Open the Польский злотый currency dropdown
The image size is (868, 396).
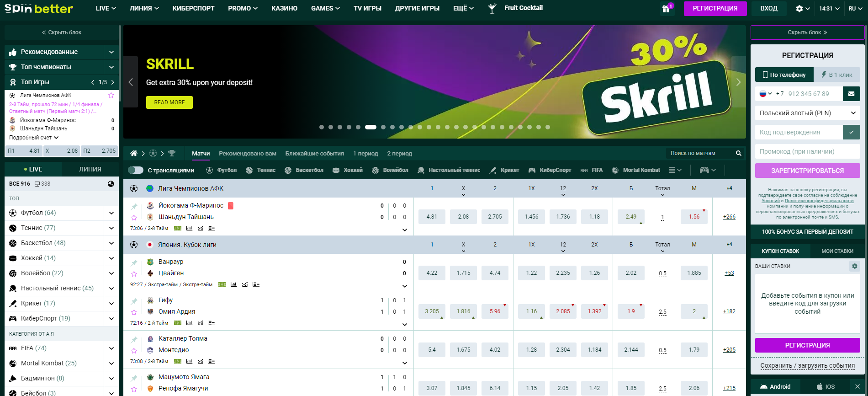click(x=807, y=113)
